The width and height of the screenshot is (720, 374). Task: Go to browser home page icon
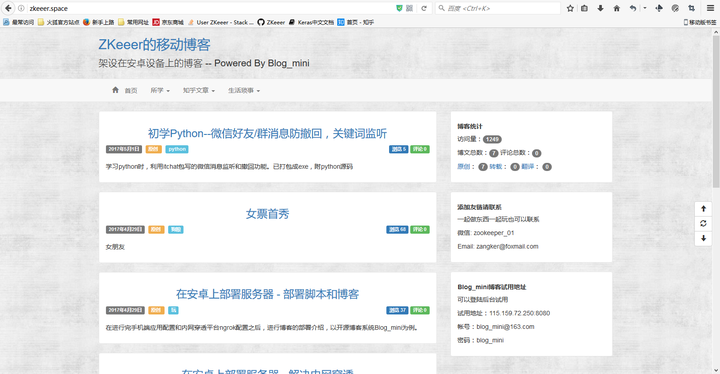pos(617,8)
